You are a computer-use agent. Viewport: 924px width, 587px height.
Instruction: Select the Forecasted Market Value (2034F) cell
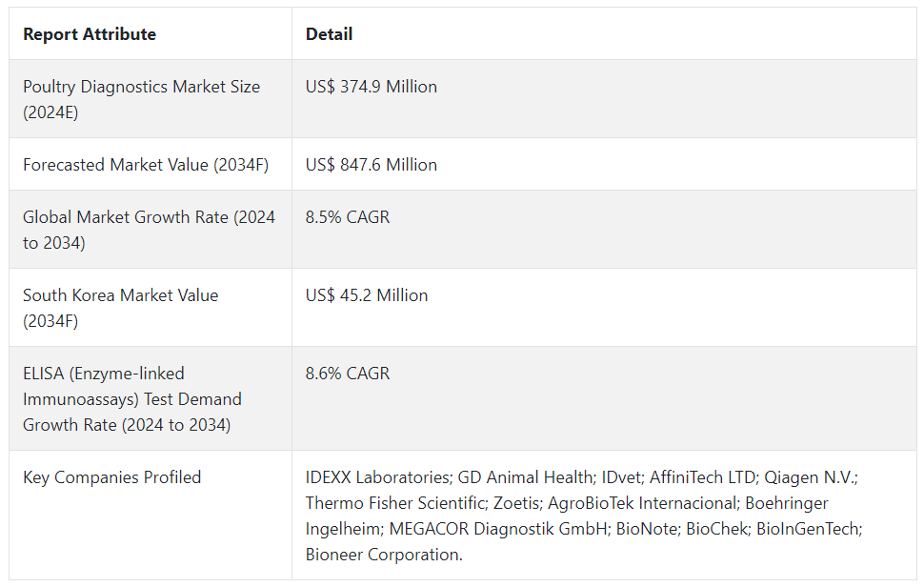pyautogui.click(x=146, y=165)
